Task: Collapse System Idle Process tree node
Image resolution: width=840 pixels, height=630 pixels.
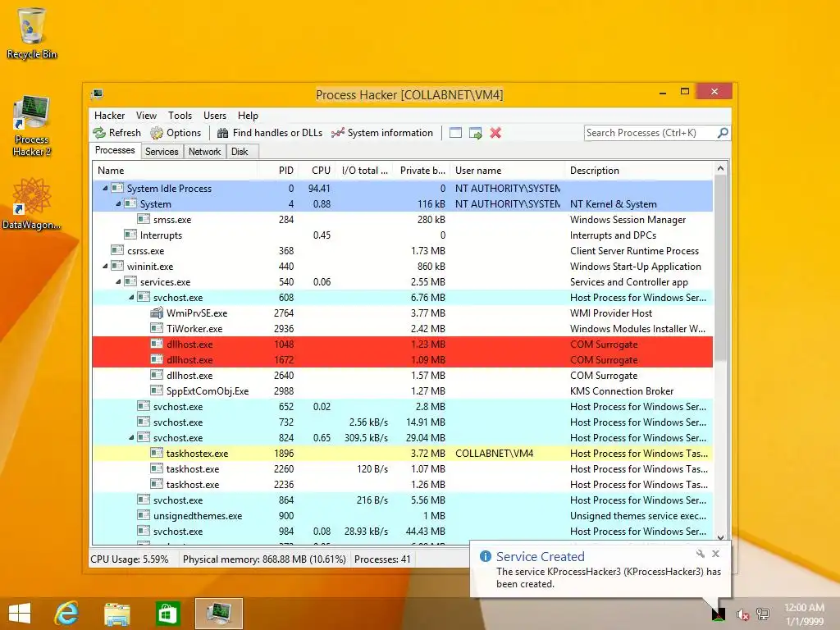Action: tap(105, 188)
